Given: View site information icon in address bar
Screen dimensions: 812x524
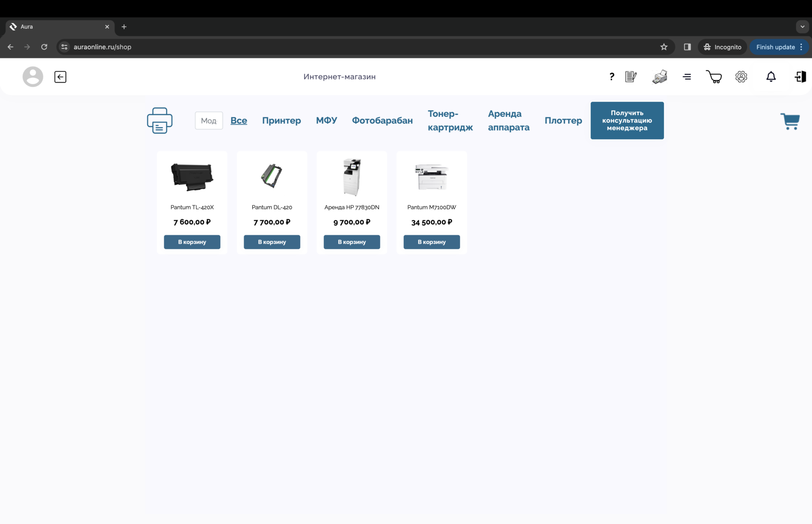Looking at the screenshot, I should tap(64, 47).
